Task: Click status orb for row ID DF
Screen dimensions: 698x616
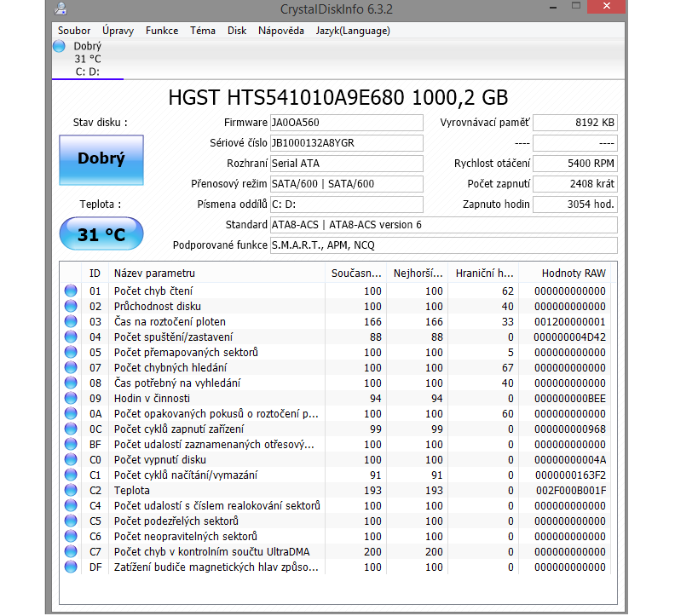Action: tap(71, 567)
